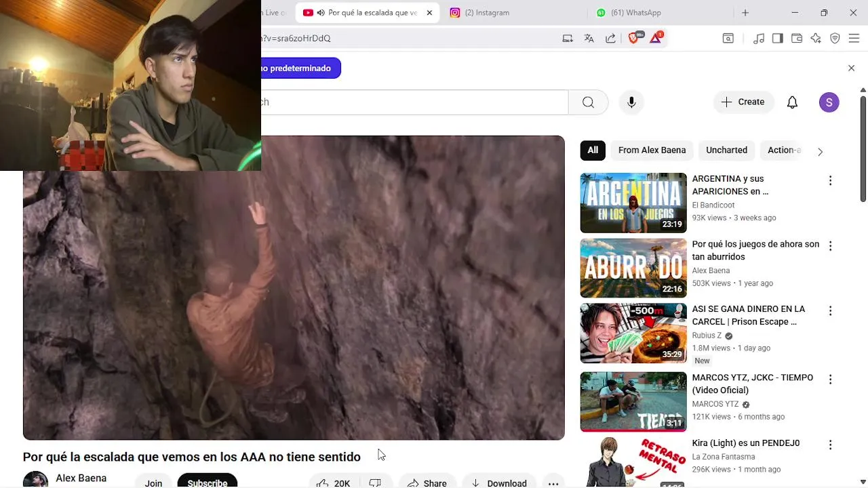
Task: Open the install app icon in address bar
Action: coord(568,39)
